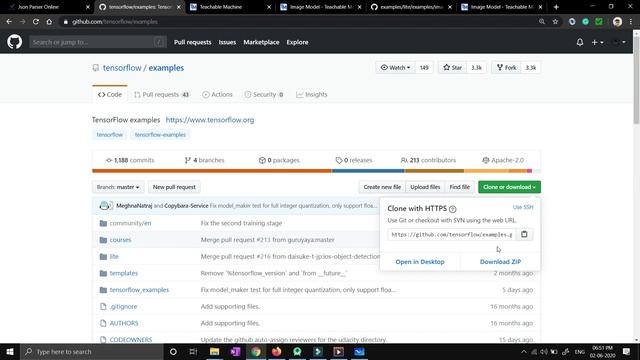Screen dimensions: 640x360
Task: View the 213 contributors
Action: [x=428, y=160]
